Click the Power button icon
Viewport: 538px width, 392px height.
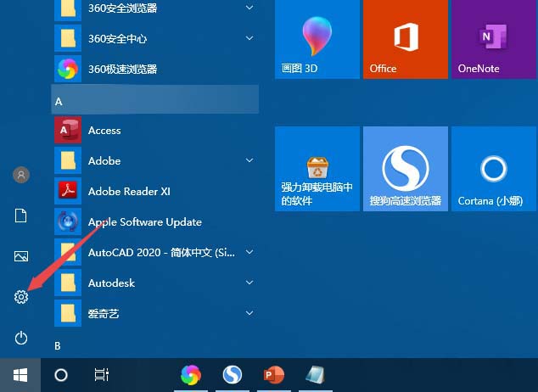click(21, 338)
